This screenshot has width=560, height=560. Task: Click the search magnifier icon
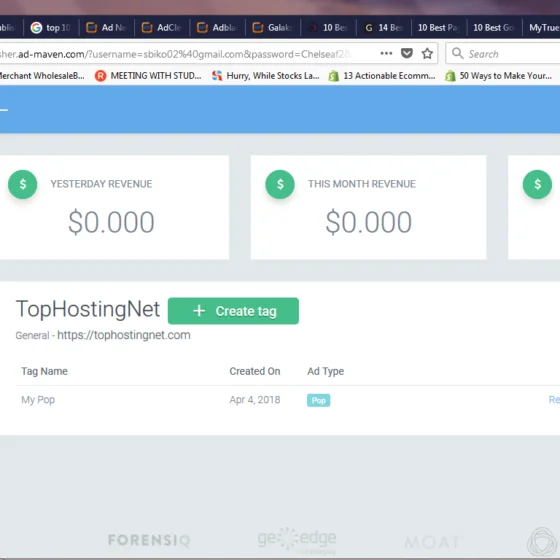458,54
